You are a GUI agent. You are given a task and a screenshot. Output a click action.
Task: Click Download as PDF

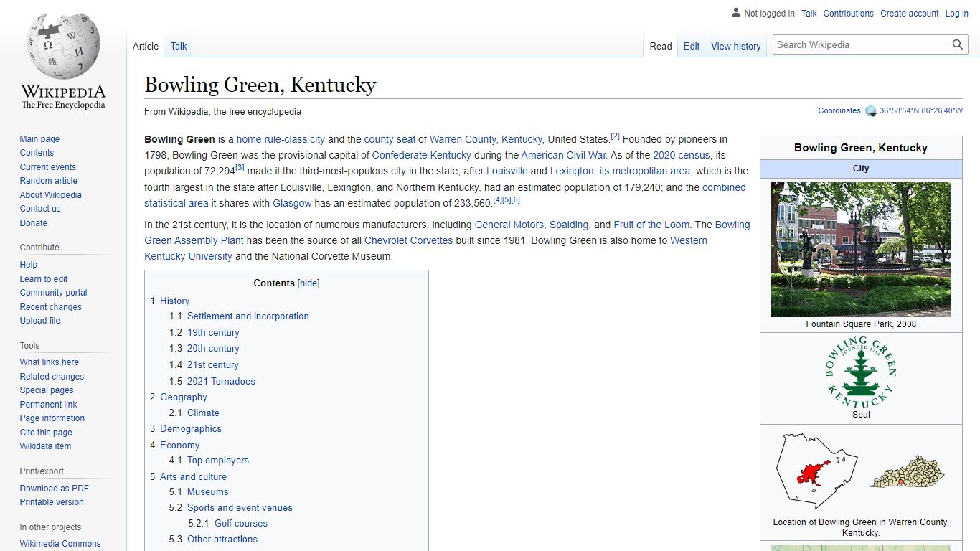point(55,489)
